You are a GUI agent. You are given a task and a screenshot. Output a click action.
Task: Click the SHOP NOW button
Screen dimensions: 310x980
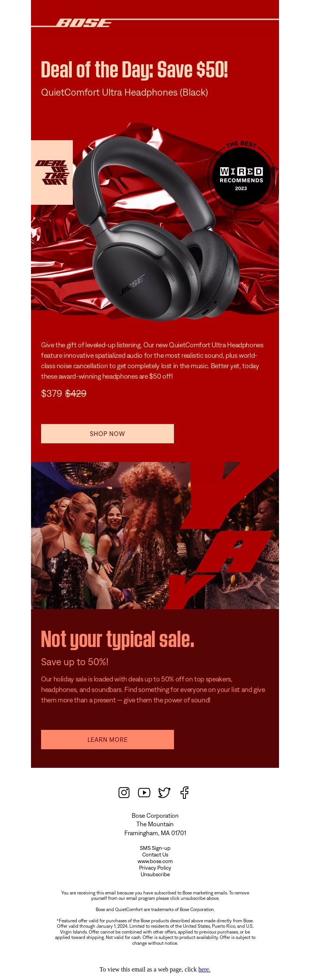(107, 434)
